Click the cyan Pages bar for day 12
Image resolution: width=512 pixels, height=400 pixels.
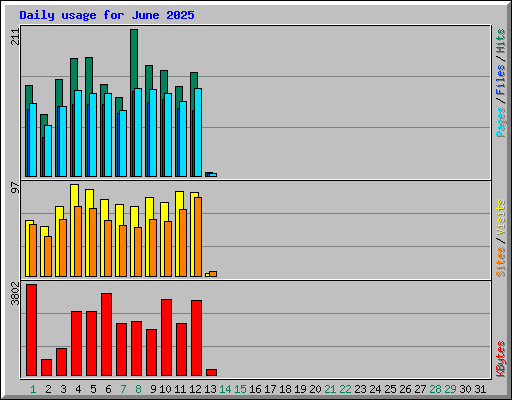[198, 132]
